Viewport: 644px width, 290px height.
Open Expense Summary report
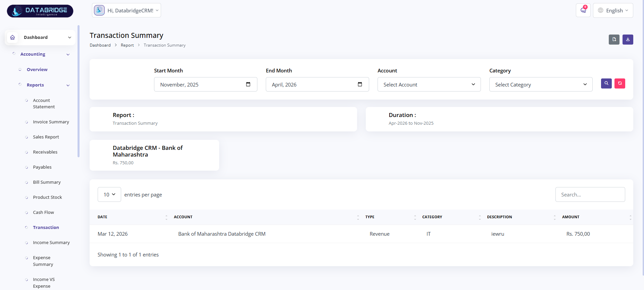43,261
